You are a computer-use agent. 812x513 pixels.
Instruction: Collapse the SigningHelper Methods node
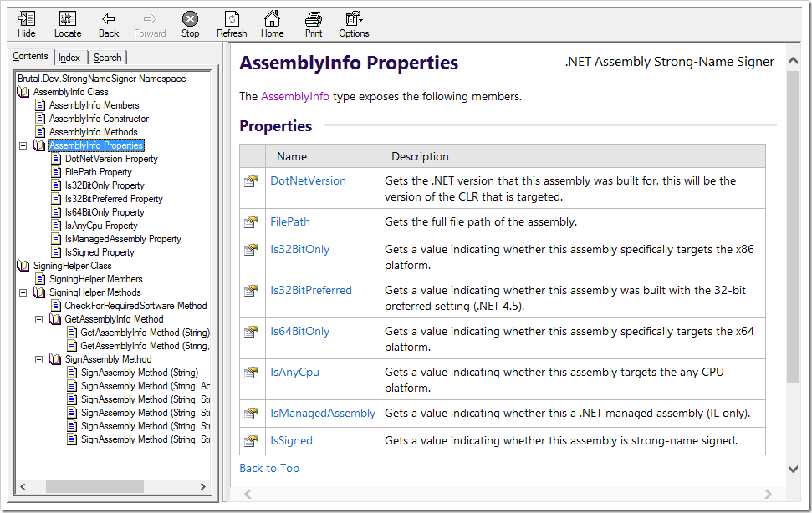point(23,292)
